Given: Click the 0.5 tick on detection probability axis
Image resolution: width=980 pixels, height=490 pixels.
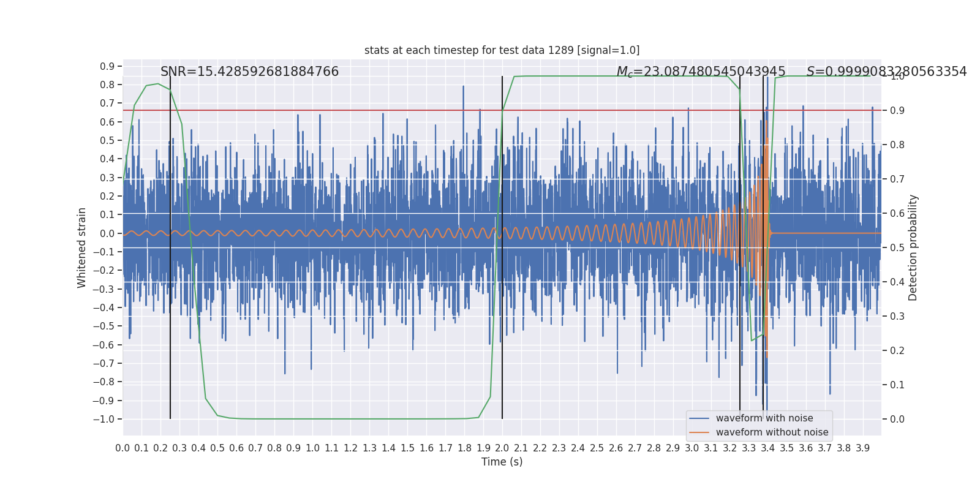Looking at the screenshot, I should pos(897,247).
